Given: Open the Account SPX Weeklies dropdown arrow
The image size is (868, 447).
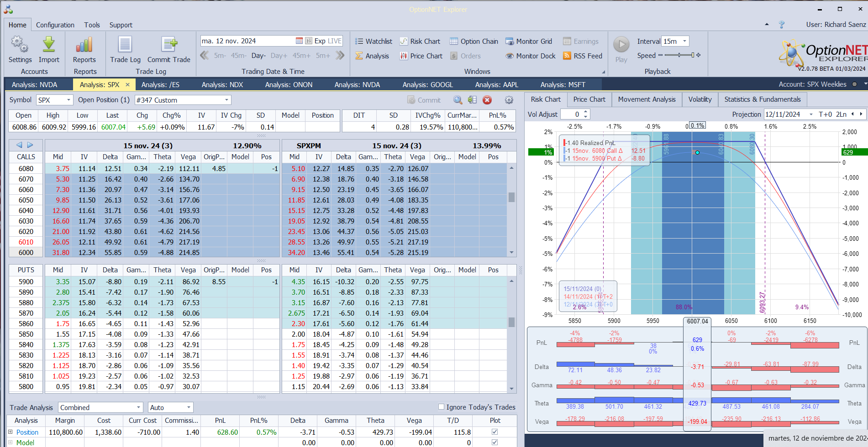Looking at the screenshot, I should [x=865, y=84].
